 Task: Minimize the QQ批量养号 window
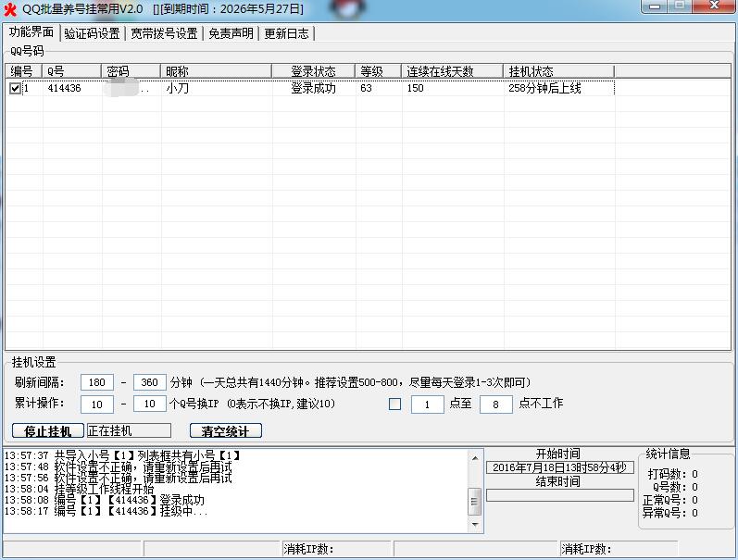pyautogui.click(x=655, y=6)
